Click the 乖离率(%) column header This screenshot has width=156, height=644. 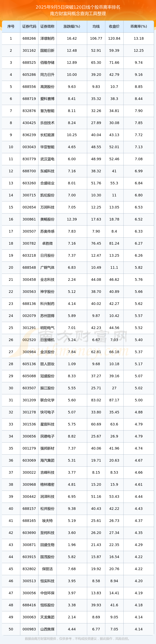coord(139,26)
